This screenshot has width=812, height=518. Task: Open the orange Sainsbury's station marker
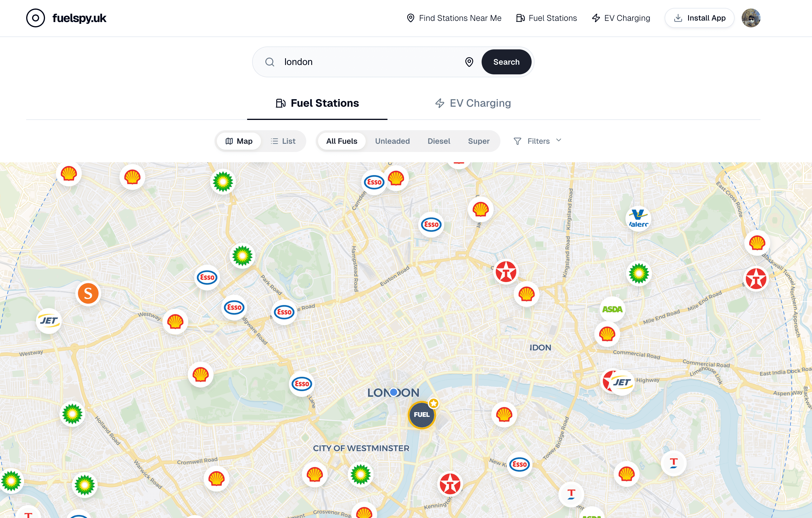tap(88, 293)
